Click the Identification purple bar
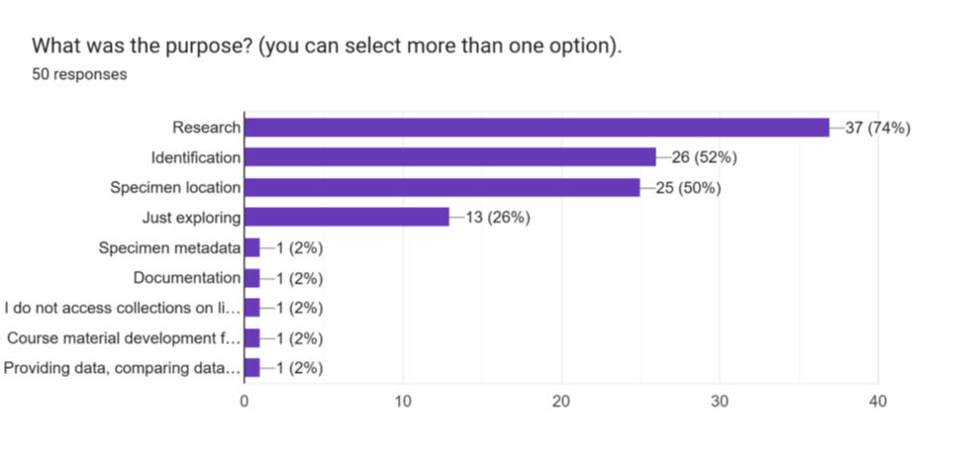Viewport: 980px width, 464px height. pos(449,157)
